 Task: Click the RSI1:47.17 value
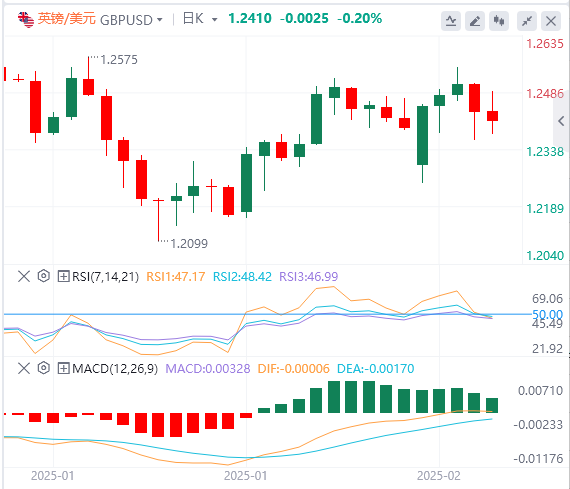[176, 277]
